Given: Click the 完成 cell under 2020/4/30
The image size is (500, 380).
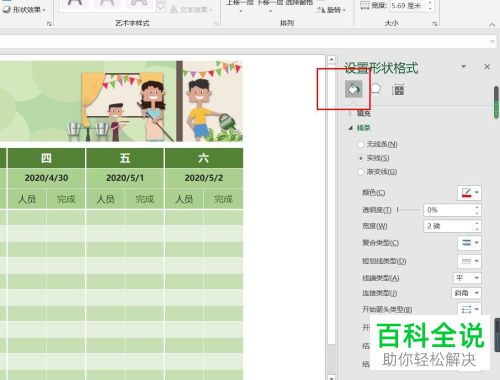Looking at the screenshot, I should coord(66,199).
